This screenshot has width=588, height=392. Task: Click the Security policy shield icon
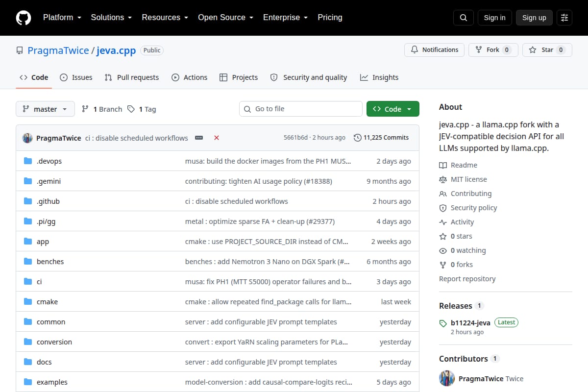[x=443, y=208]
